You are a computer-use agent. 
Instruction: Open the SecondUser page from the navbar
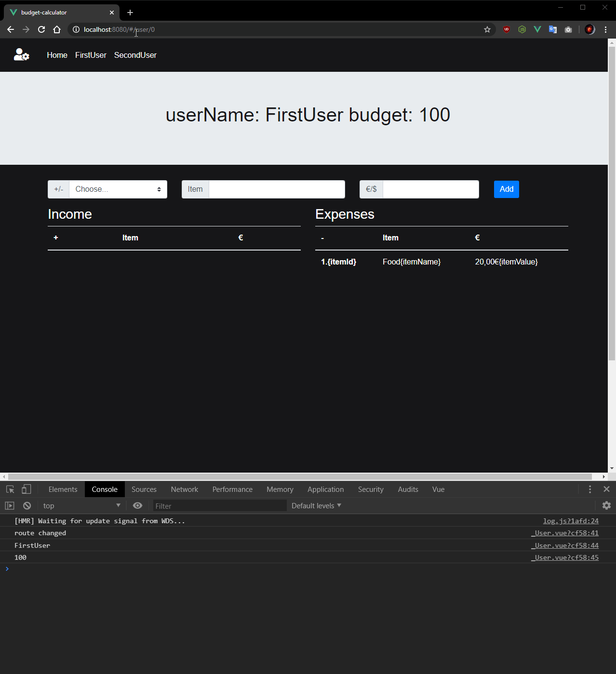pos(135,55)
